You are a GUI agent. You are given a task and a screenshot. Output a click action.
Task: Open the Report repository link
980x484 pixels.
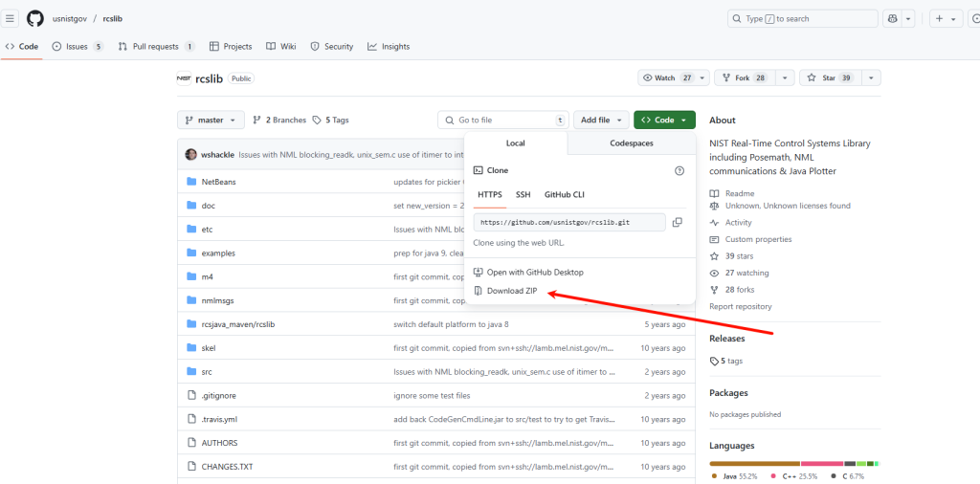(741, 307)
